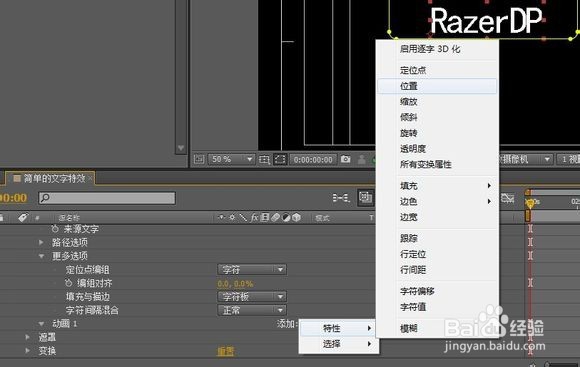
Task: Open the 边色 submenu
Action: (437, 201)
